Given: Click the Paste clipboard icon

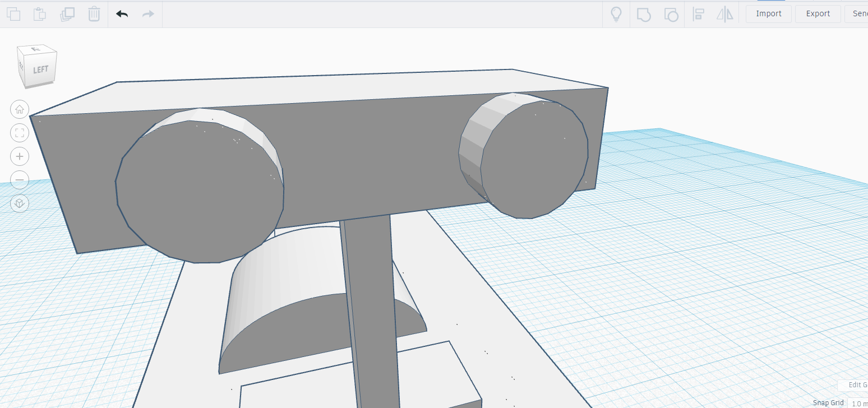Looking at the screenshot, I should coord(40,14).
